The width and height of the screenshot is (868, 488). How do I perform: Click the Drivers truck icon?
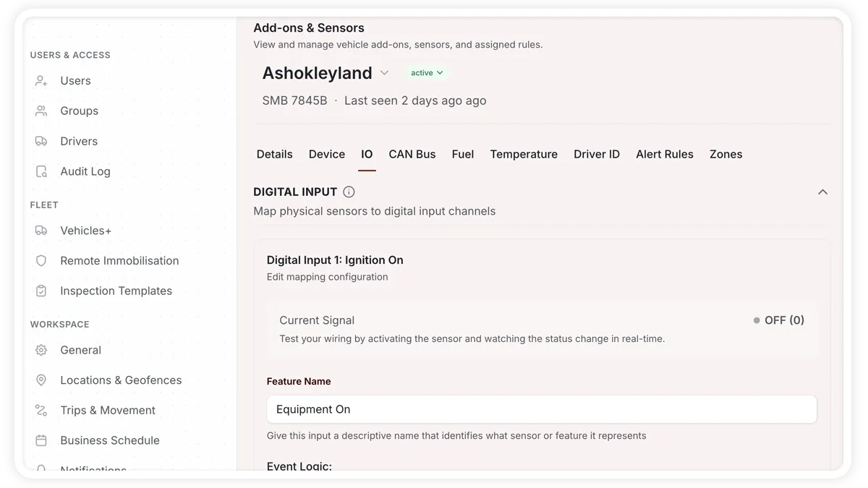(41, 142)
